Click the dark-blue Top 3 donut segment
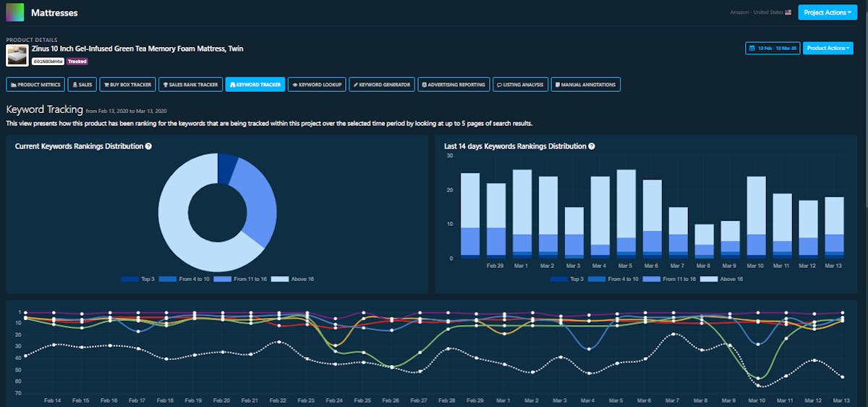The height and width of the screenshot is (407, 868). tap(226, 169)
